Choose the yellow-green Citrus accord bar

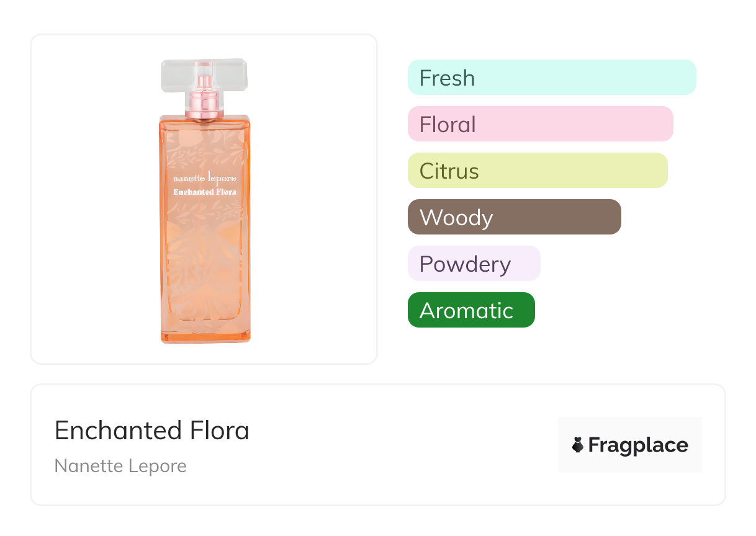coord(537,171)
